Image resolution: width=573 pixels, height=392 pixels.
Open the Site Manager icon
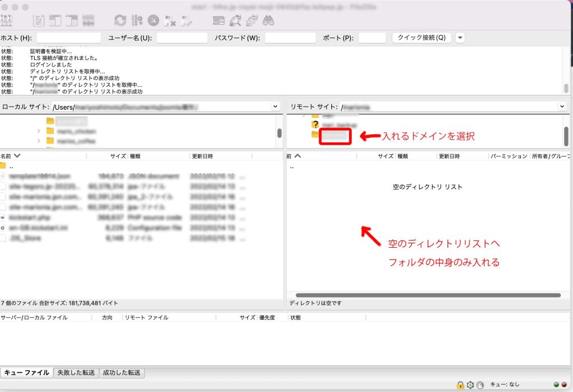pyautogui.click(x=7, y=21)
